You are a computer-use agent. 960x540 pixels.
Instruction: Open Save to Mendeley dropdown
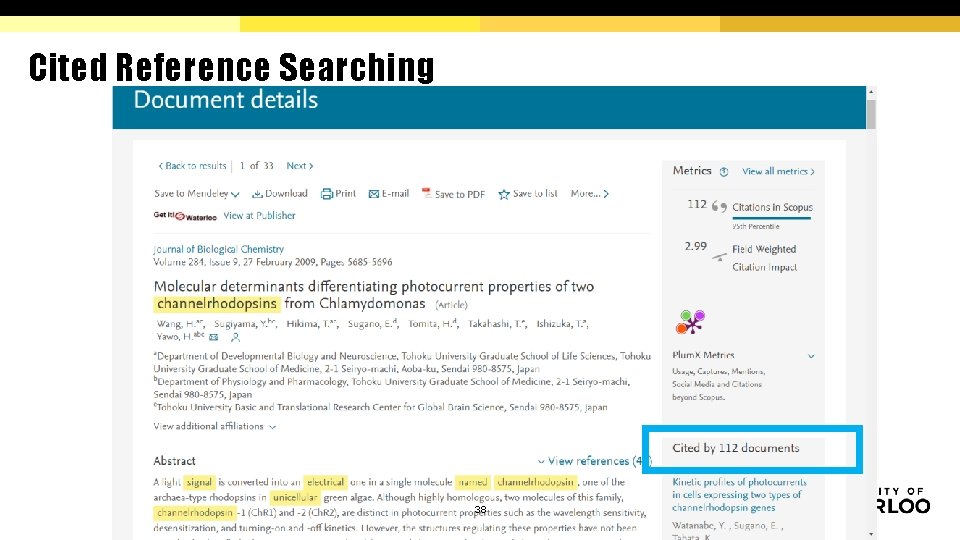coord(197,193)
